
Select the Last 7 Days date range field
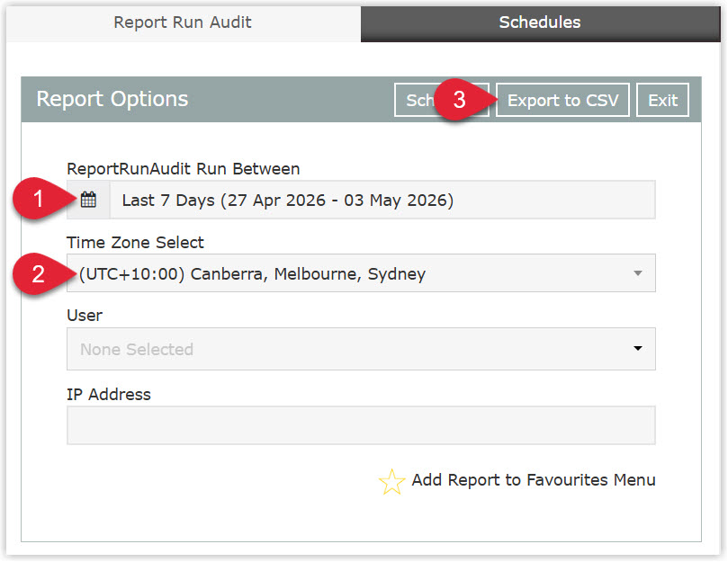click(x=382, y=200)
